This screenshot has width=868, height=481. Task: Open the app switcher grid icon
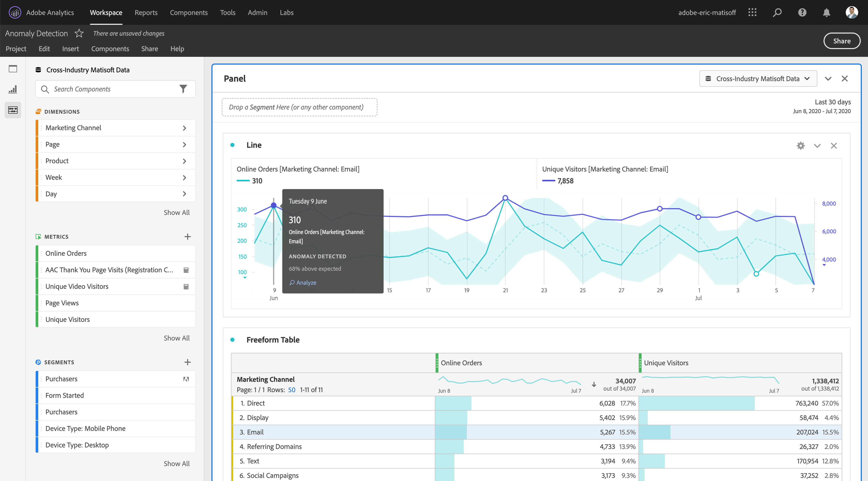(752, 12)
